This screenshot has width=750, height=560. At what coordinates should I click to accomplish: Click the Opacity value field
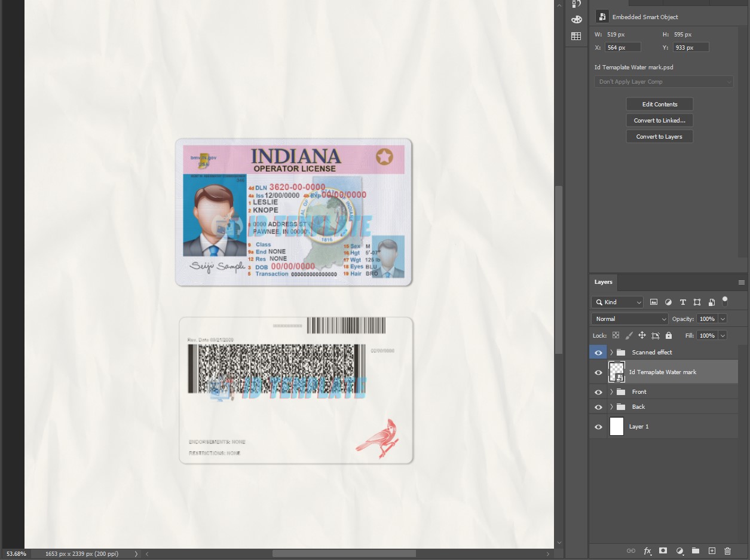tap(707, 319)
